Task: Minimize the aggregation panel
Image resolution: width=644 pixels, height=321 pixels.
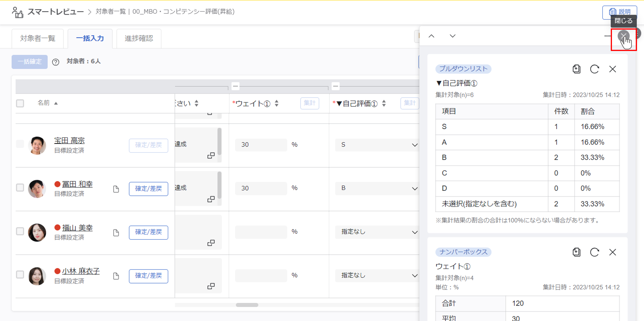Action: click(x=608, y=36)
